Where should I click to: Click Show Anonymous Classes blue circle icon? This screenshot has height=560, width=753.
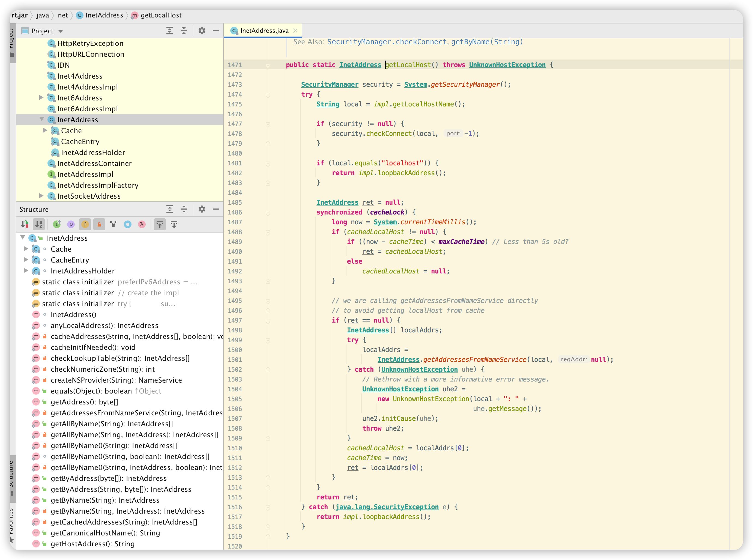coord(128,224)
